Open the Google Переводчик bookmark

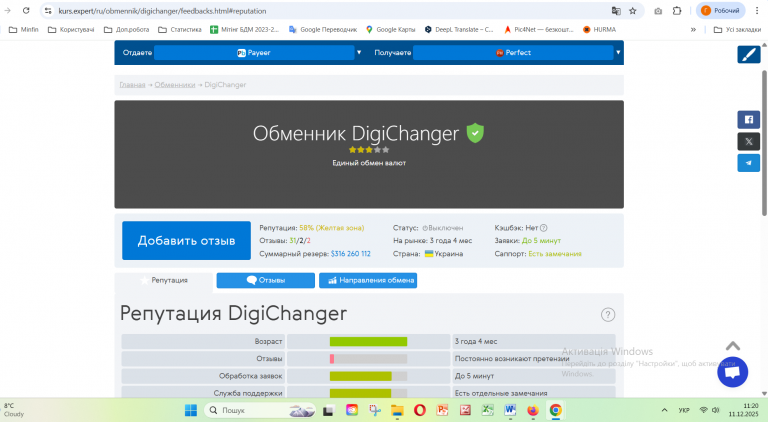[x=323, y=29]
